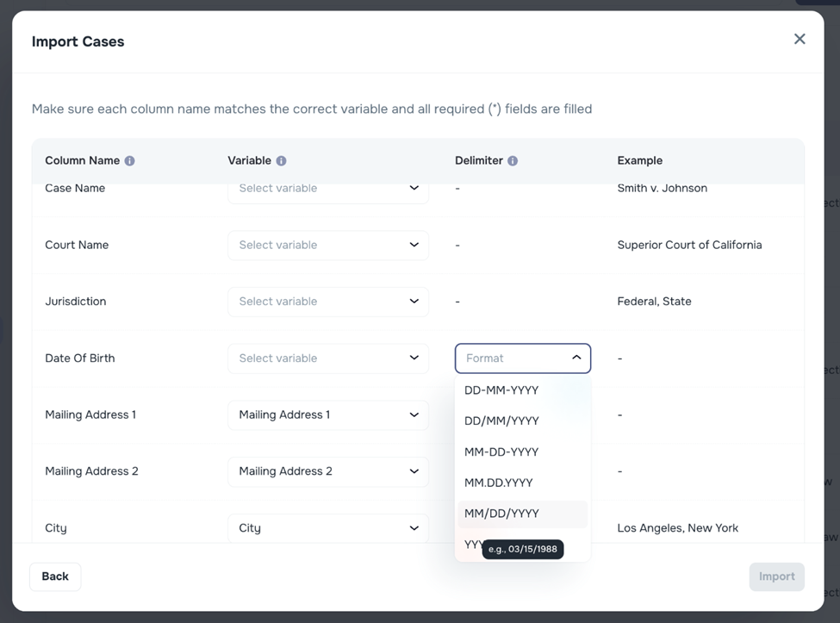Open Jurisdiction variable dropdown
This screenshot has height=623, width=840.
(x=327, y=302)
